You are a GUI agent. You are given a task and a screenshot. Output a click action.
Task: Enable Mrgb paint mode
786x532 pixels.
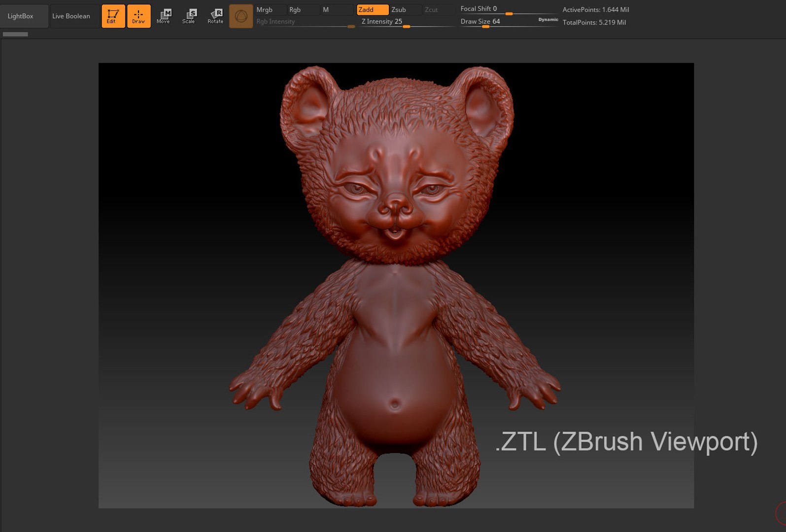[x=270, y=10]
